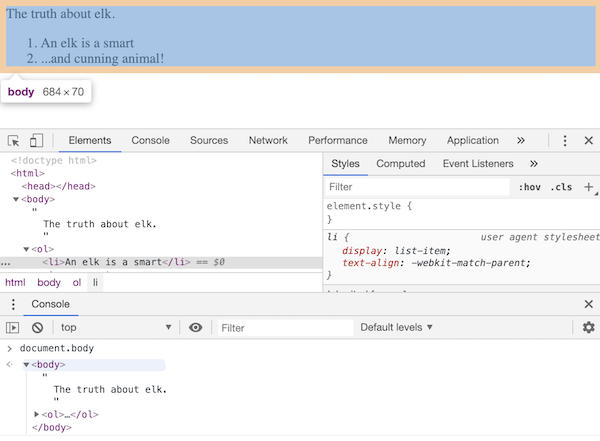Image resolution: width=600 pixels, height=441 pixels.
Task: Switch to the Elements tab
Action: [90, 140]
